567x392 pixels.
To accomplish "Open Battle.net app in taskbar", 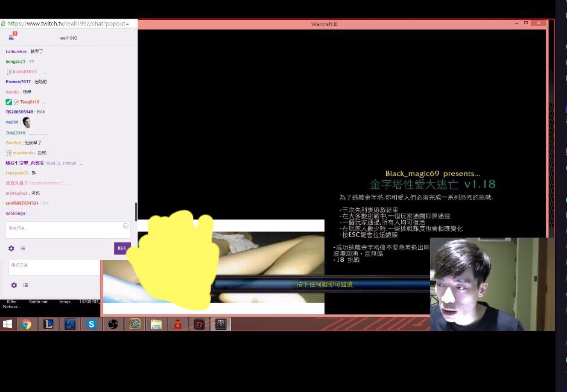I will pos(69,324).
